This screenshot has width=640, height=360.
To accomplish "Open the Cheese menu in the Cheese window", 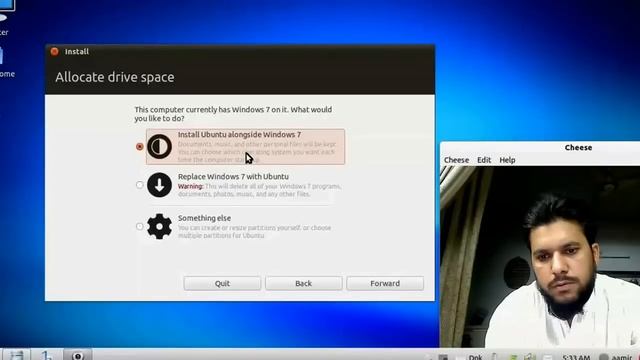I will (456, 160).
